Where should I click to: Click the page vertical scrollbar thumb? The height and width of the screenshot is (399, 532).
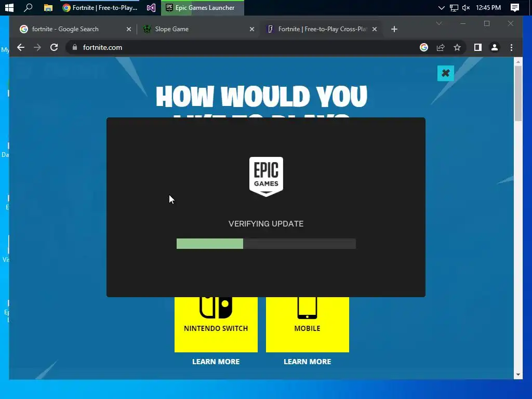(518, 94)
